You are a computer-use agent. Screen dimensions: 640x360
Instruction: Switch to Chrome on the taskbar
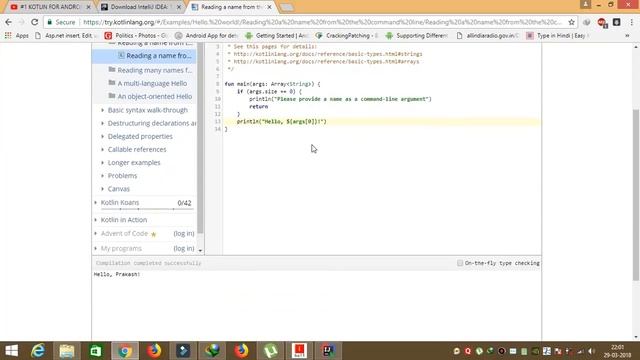pos(125,351)
